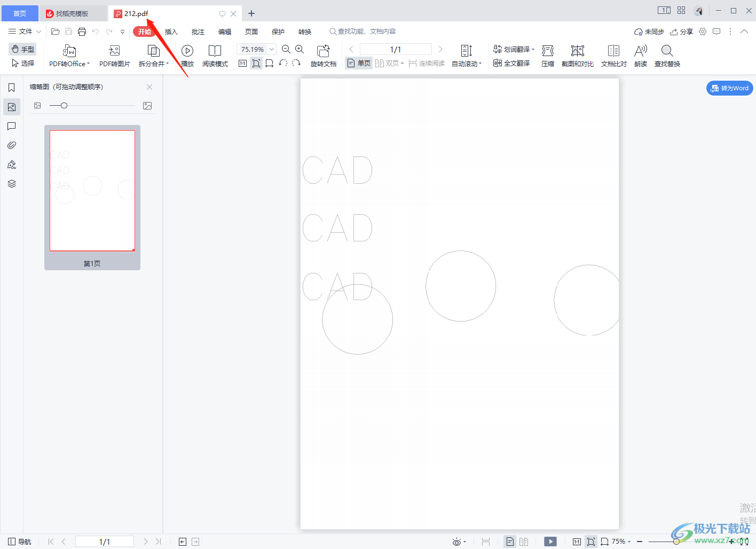Switch to the Select tool (选择)
756x549 pixels.
[x=22, y=63]
